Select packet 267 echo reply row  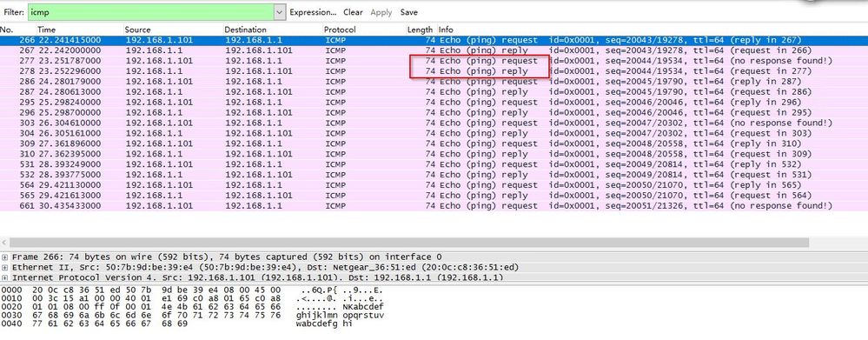click(434, 50)
